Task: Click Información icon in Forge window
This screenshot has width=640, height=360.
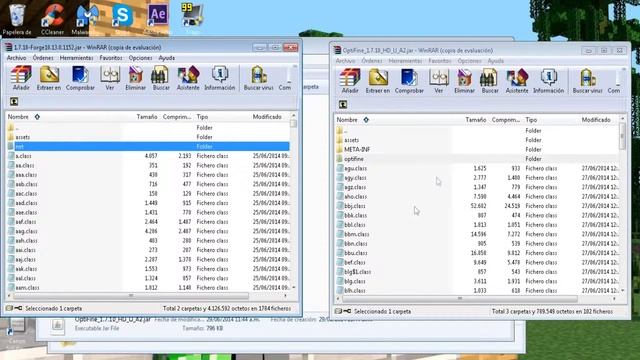Action: tap(220, 78)
